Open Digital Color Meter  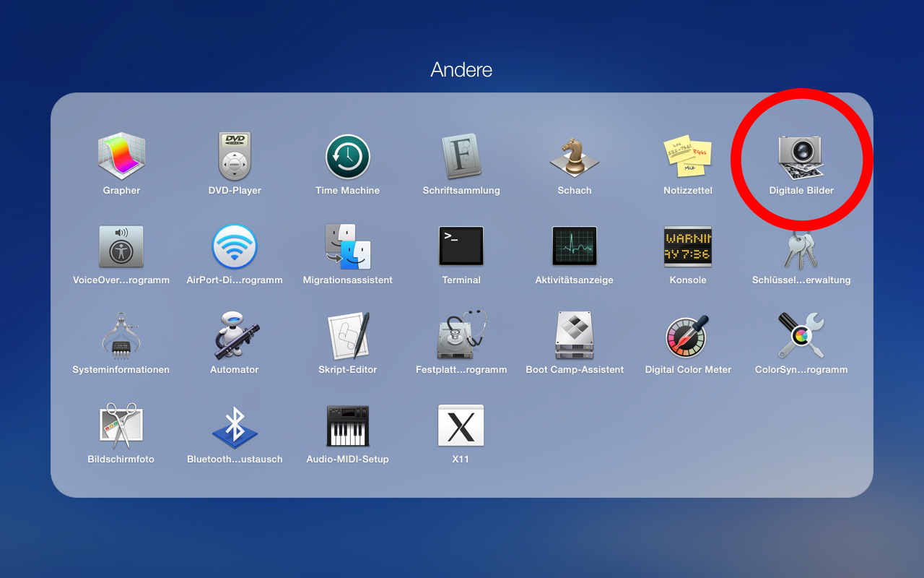point(687,336)
